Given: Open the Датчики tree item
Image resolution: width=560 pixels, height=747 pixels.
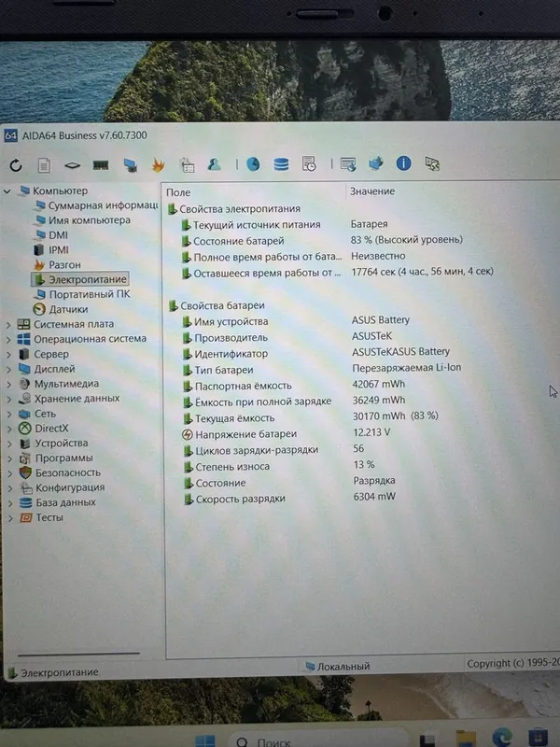Looking at the screenshot, I should 61,309.
